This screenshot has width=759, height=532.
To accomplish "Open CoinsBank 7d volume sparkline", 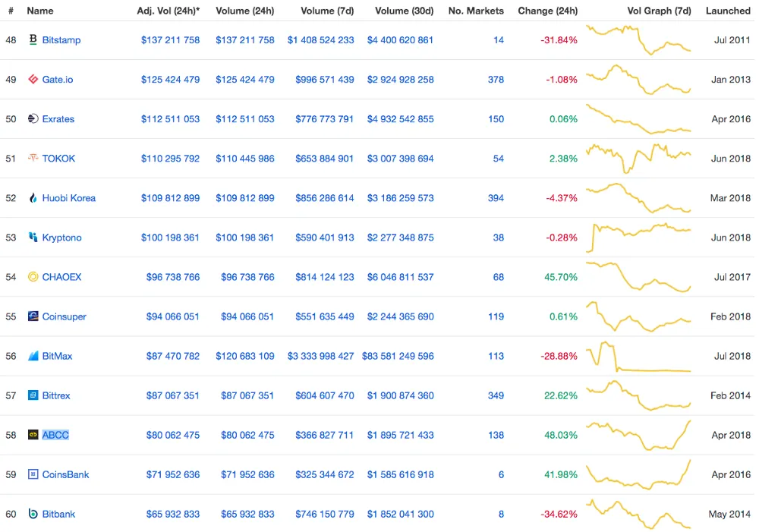I will (x=638, y=475).
